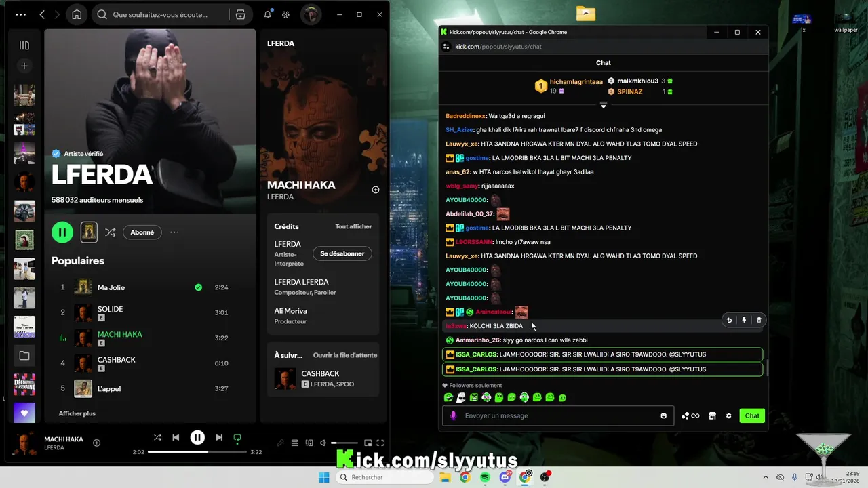Add MACHI HAKA to playlist via plus icon in panel

point(376,190)
